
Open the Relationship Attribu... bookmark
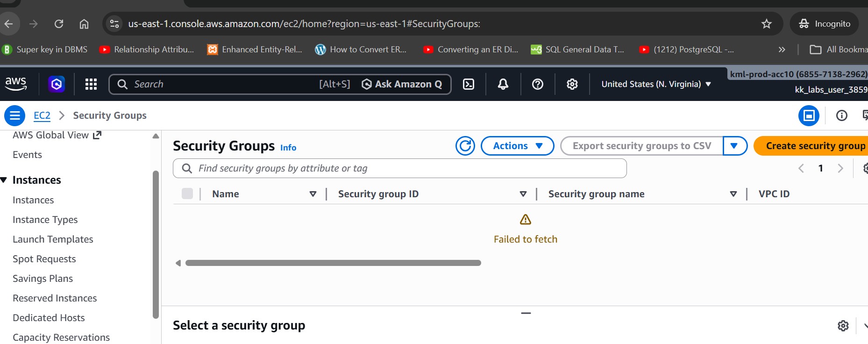(x=147, y=50)
